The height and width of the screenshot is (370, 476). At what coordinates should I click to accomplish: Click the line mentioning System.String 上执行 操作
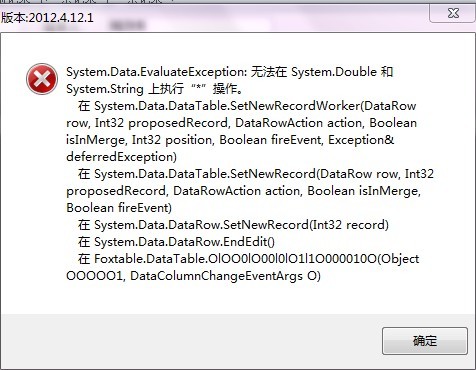(154, 89)
